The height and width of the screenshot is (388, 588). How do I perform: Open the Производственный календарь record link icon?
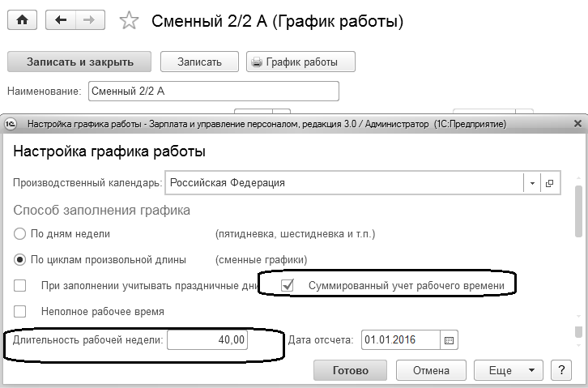pyautogui.click(x=550, y=183)
